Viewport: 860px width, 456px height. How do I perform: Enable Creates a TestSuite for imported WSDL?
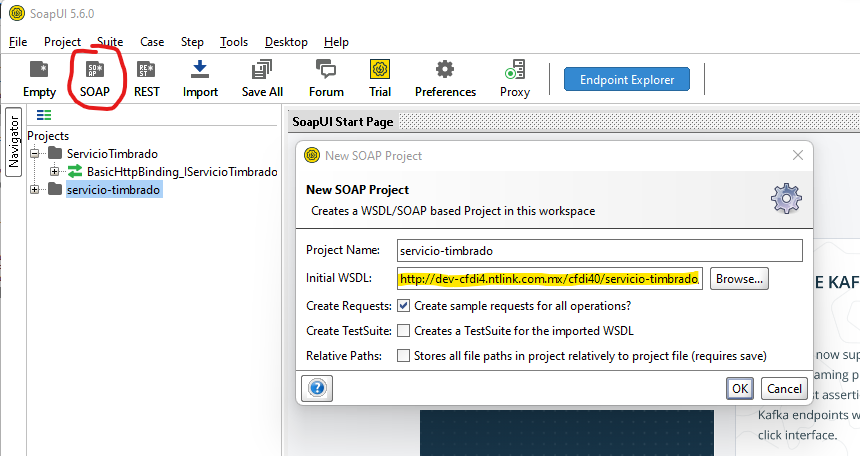tap(403, 330)
